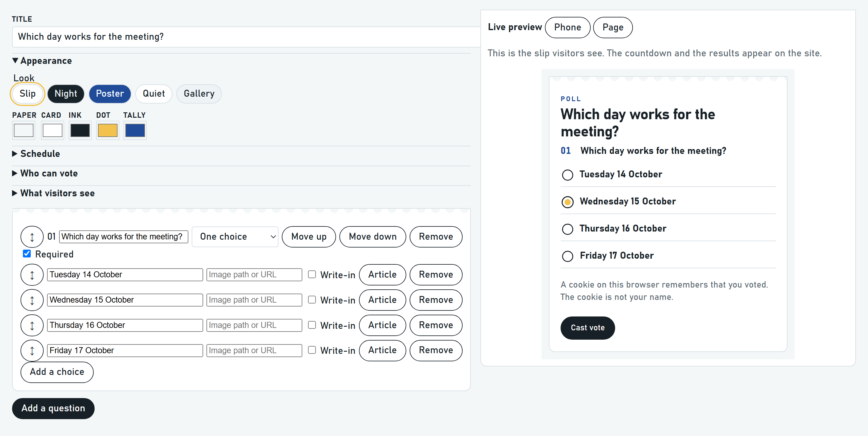868x436 pixels.
Task: Select Tuesday 14 October radio in preview
Action: point(568,175)
